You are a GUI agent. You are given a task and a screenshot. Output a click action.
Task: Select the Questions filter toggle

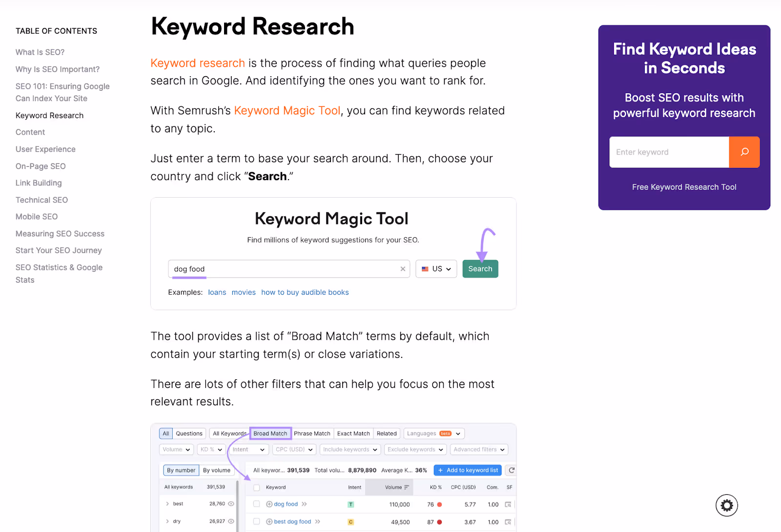tap(189, 433)
